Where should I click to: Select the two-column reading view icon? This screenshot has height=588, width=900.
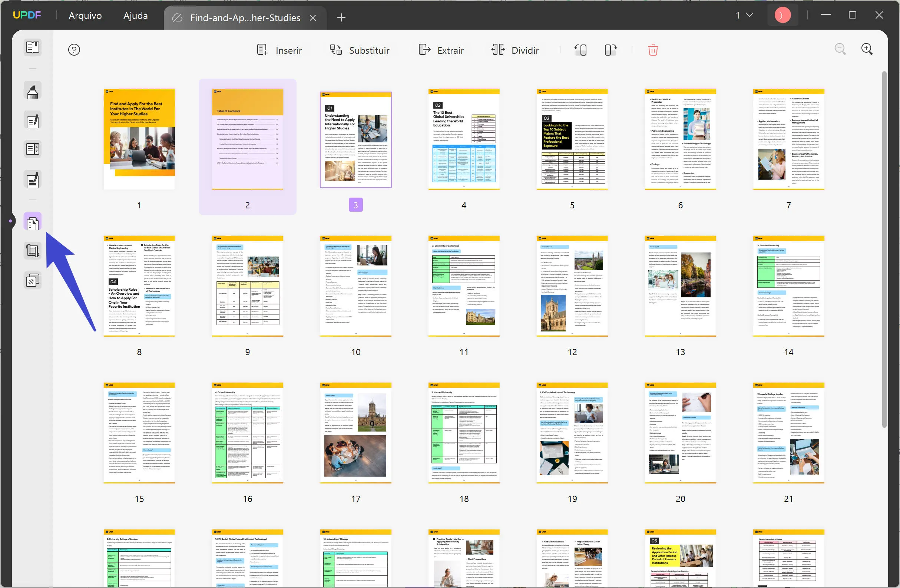(32, 149)
